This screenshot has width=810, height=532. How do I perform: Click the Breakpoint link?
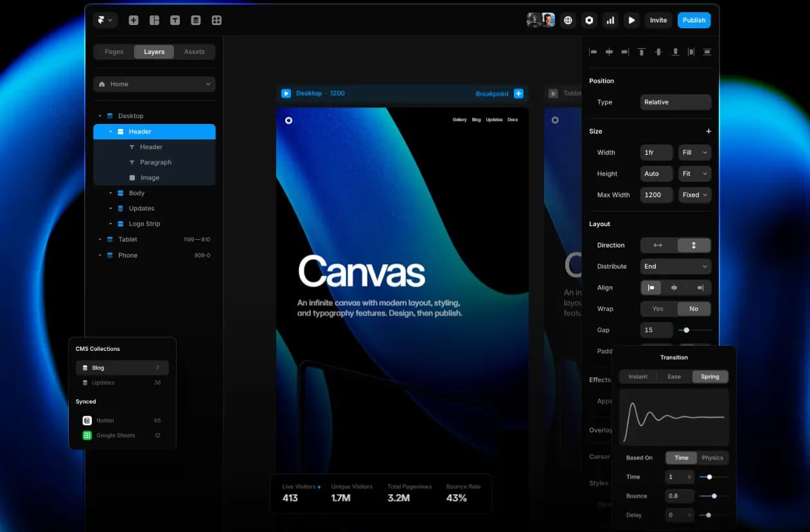492,94
